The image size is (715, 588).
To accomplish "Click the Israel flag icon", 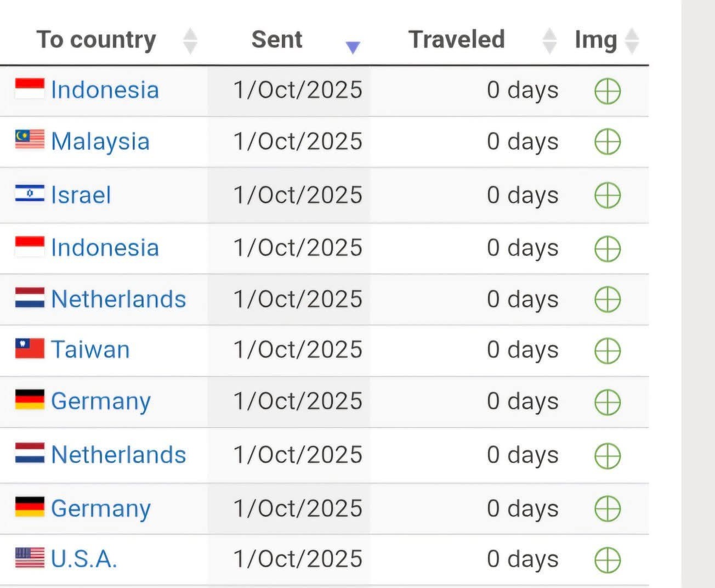I will 30,194.
